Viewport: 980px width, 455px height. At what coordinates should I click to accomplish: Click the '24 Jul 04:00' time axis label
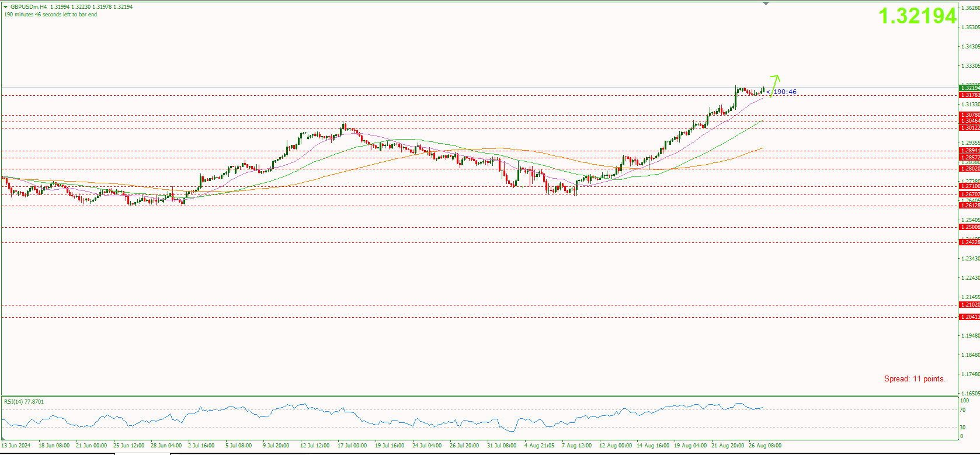[427, 446]
